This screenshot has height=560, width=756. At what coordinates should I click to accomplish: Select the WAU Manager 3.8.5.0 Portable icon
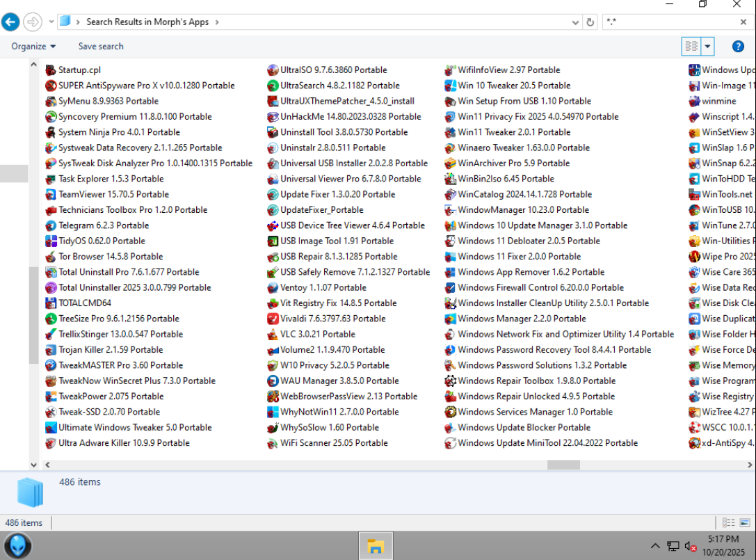tap(273, 381)
